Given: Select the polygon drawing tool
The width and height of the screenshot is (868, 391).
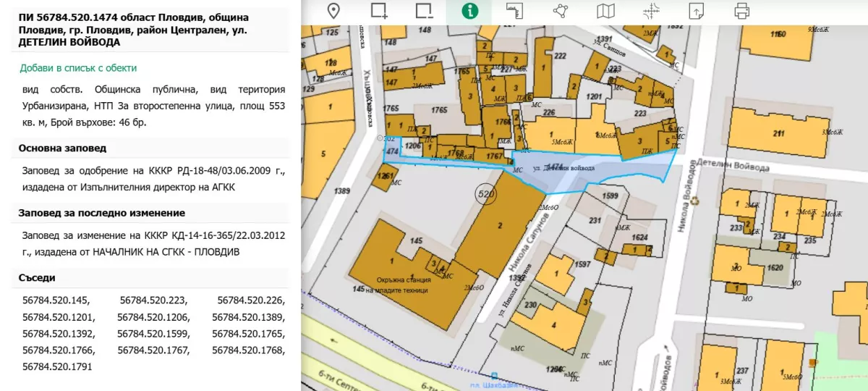Looking at the screenshot, I should click(560, 11).
